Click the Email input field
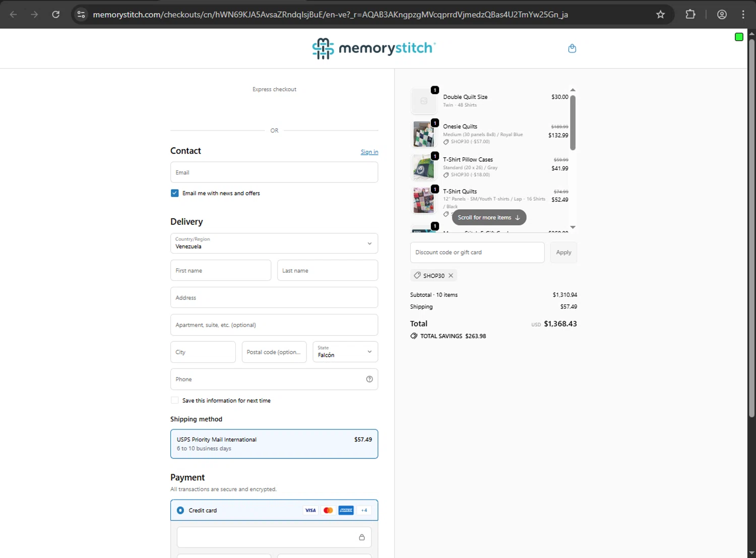The width and height of the screenshot is (756, 558). 274,172
